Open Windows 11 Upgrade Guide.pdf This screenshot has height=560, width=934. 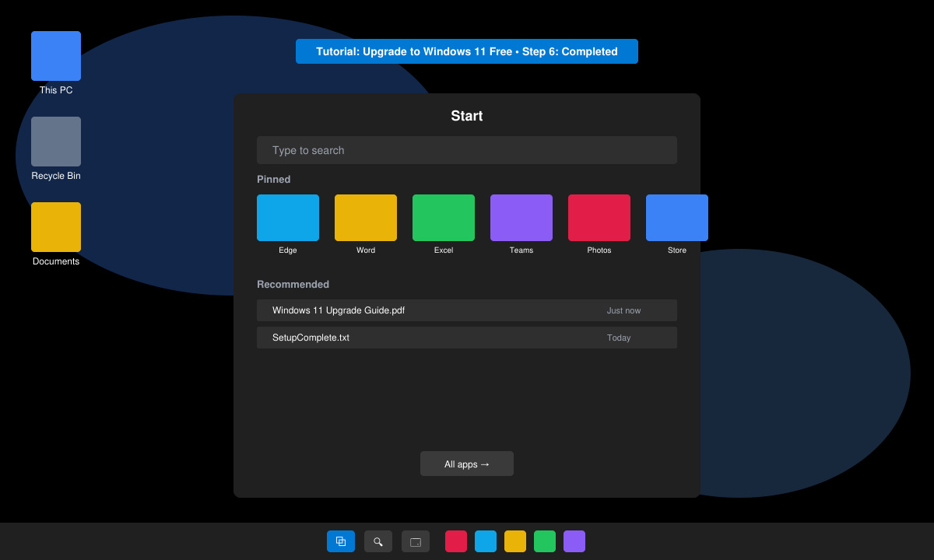click(467, 310)
